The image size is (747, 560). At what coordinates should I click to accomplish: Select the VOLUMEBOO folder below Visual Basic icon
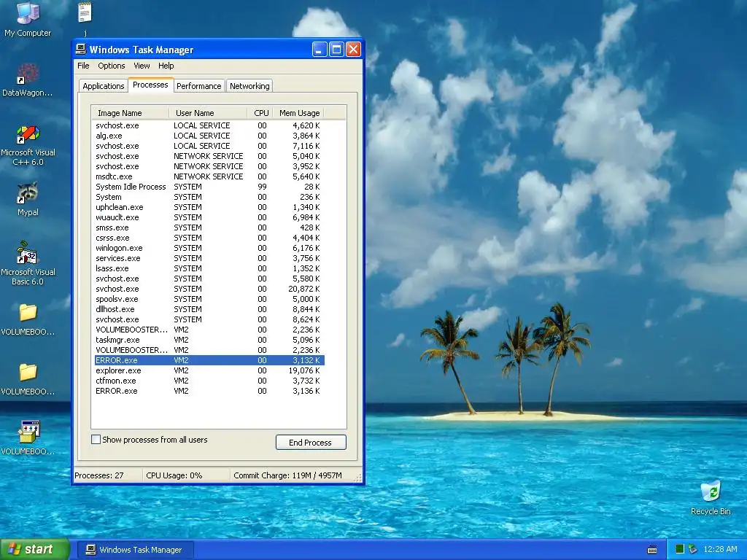click(x=28, y=319)
